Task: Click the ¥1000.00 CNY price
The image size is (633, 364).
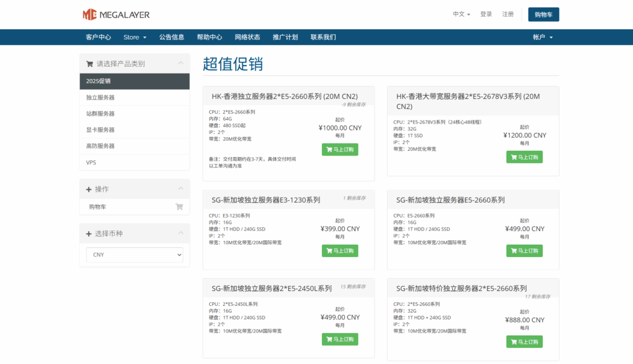Action: pos(340,128)
